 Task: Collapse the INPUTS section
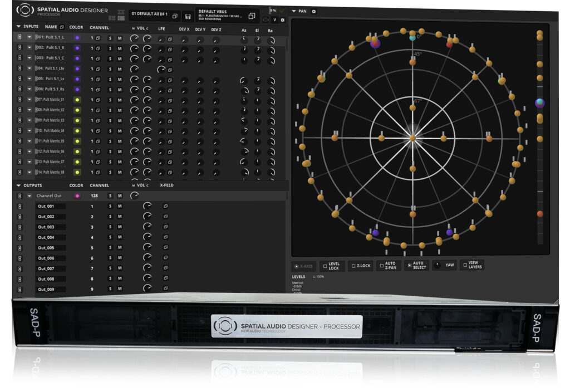coord(18,27)
